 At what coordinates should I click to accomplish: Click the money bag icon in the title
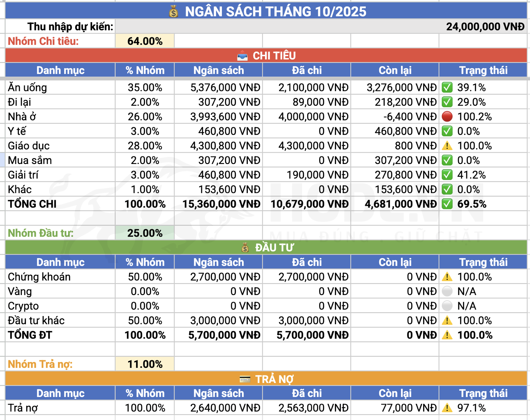(x=174, y=12)
